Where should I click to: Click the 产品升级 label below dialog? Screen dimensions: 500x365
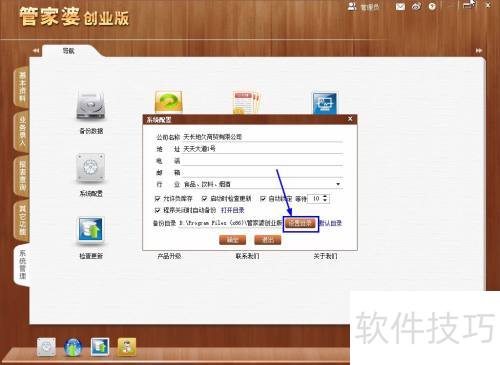(169, 256)
